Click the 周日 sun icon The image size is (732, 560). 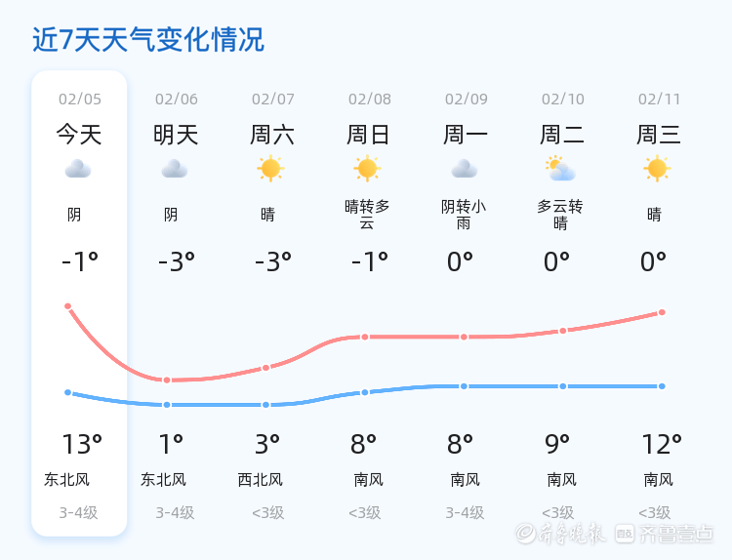[x=367, y=169]
